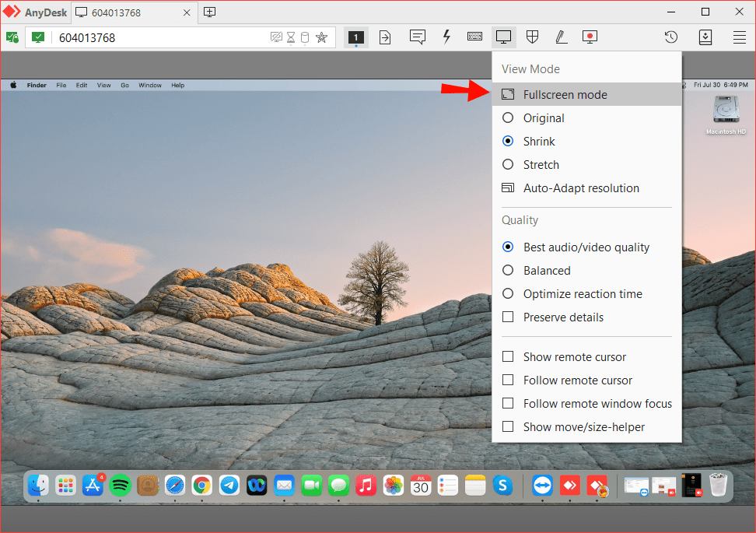Image resolution: width=756 pixels, height=533 pixels.
Task: Open the chat icon in AnyDesk toolbar
Action: coord(418,37)
